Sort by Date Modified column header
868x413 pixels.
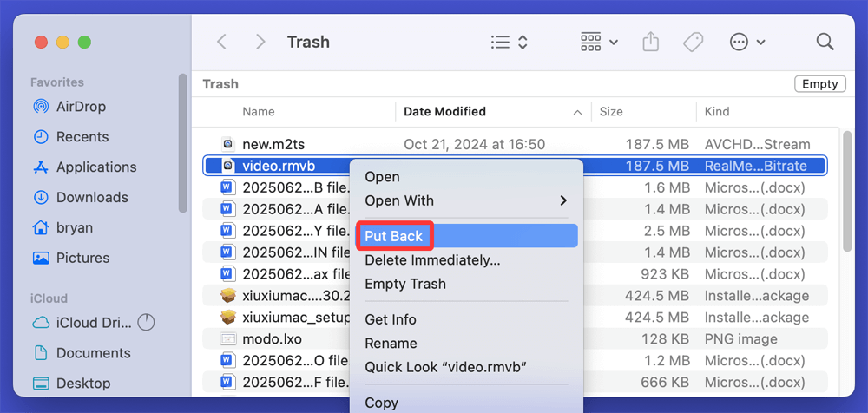444,111
